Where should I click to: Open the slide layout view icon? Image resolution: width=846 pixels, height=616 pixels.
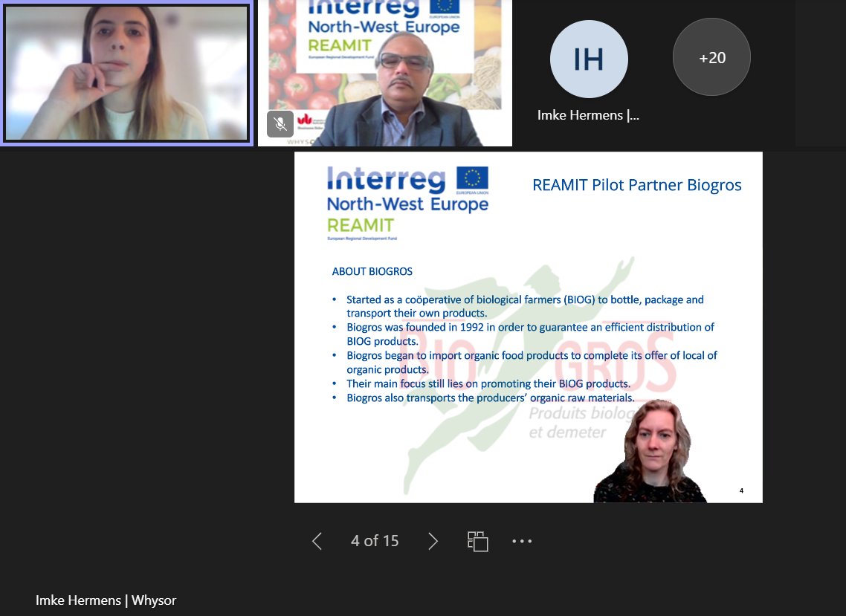[x=477, y=541]
